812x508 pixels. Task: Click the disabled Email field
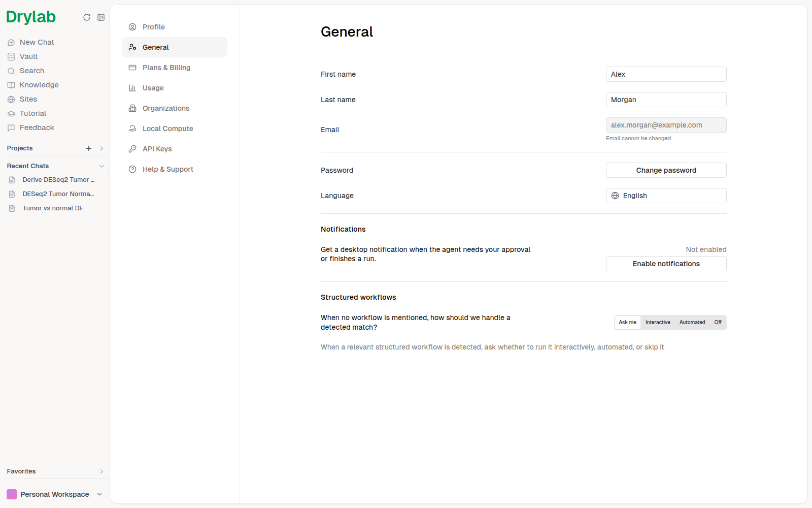click(x=666, y=125)
